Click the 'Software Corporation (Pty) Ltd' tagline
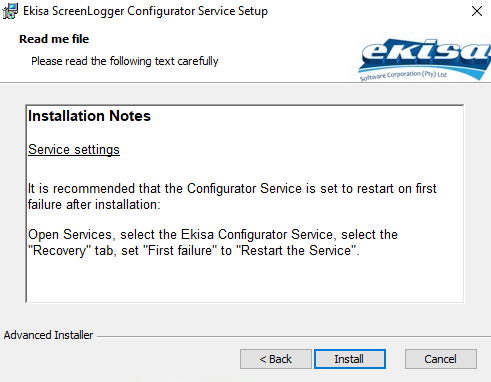Viewport: 491px width, 382px height. (x=403, y=76)
